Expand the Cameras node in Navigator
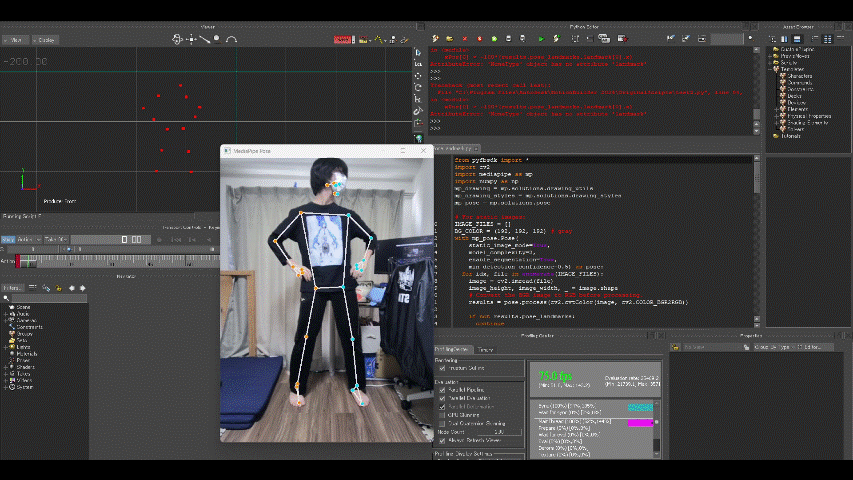This screenshot has width=853, height=480. click(x=6, y=321)
